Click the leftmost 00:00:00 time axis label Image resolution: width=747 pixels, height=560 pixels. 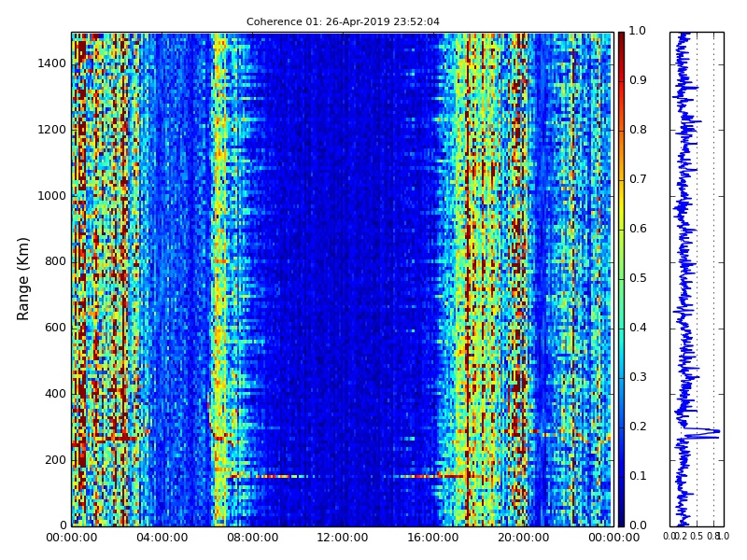click(x=72, y=539)
